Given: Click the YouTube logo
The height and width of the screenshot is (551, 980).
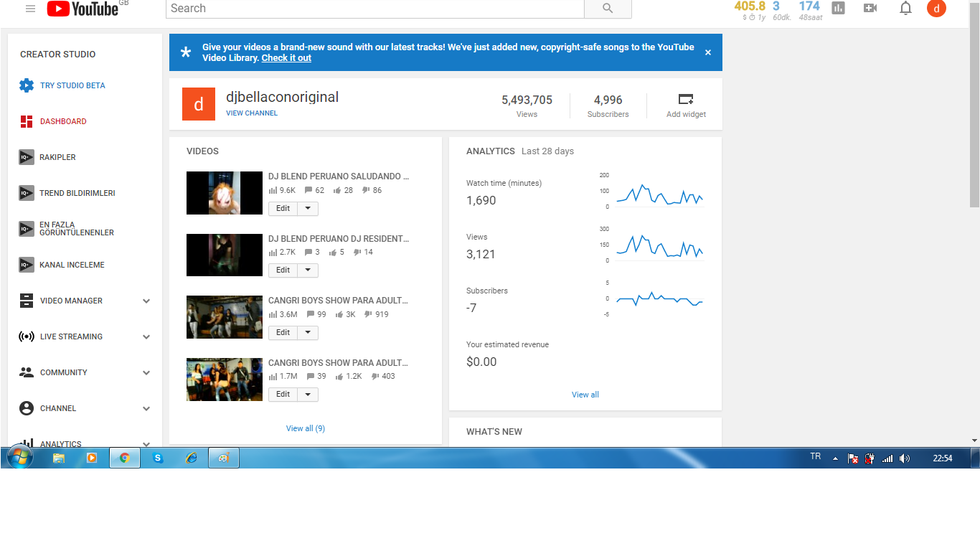Looking at the screenshot, I should pyautogui.click(x=83, y=9).
